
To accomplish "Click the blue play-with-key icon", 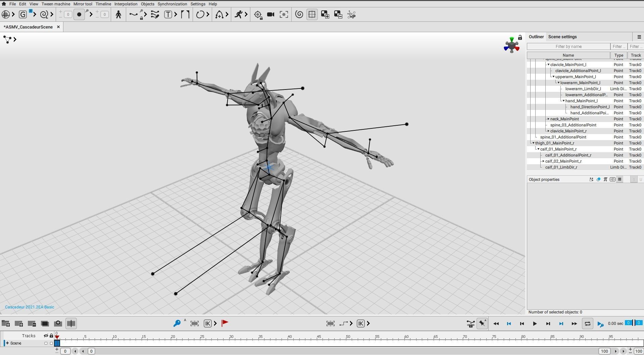I will click(600, 324).
